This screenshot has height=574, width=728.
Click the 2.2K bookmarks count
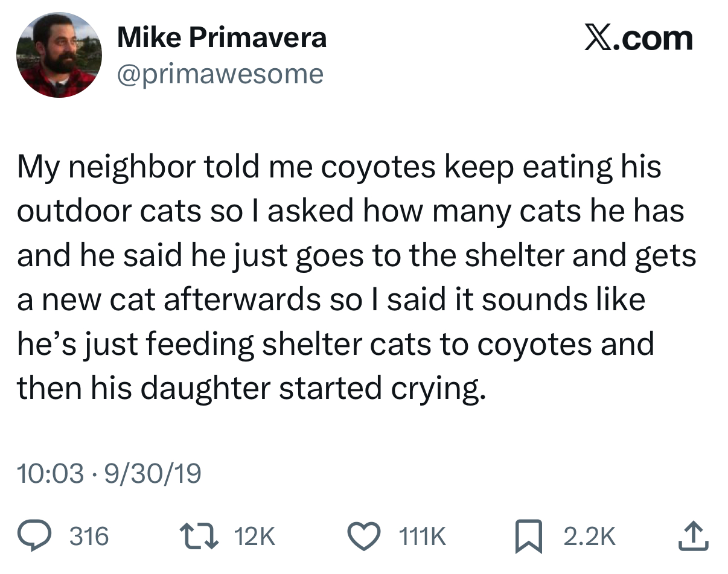(589, 536)
